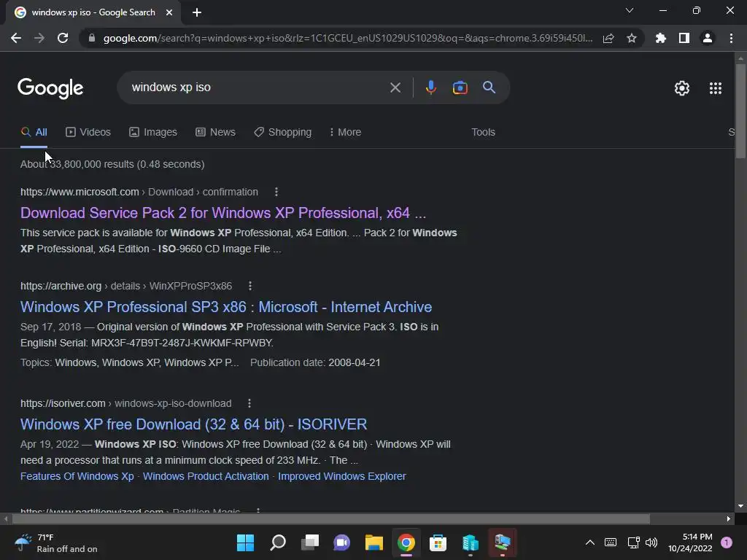Open the network tray icon

click(x=633, y=542)
